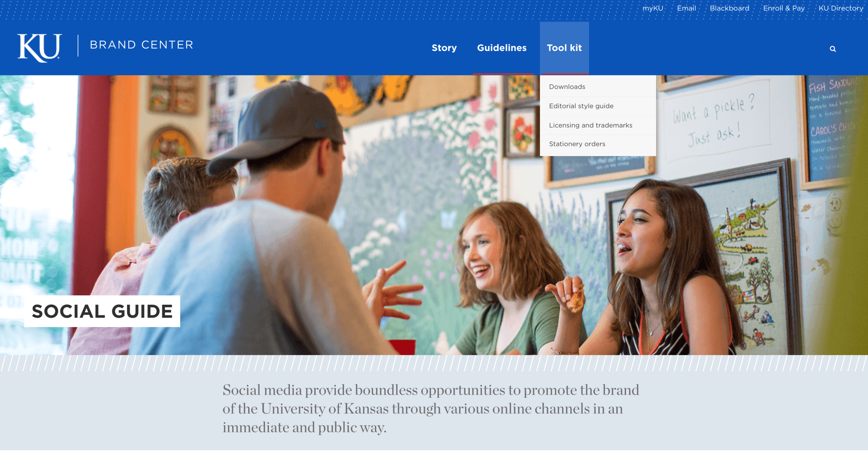Click the striped divider below the photo
The height and width of the screenshot is (467, 868).
pos(434,363)
